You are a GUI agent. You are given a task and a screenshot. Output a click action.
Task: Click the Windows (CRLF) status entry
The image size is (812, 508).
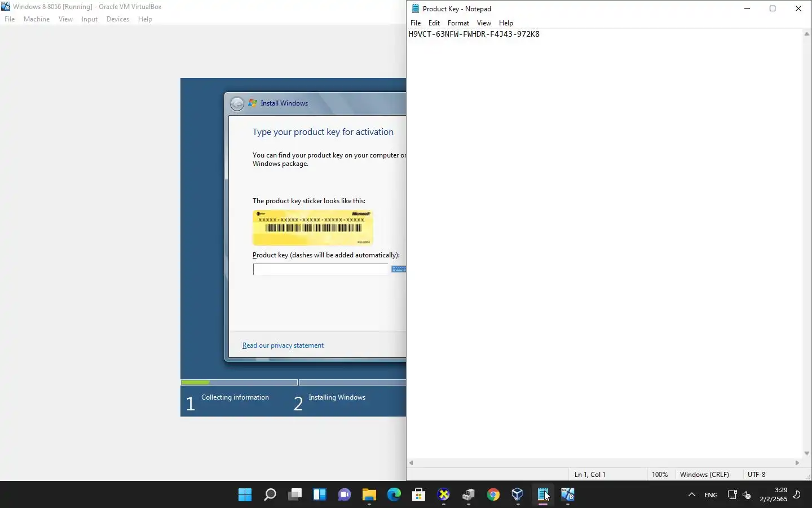704,475
